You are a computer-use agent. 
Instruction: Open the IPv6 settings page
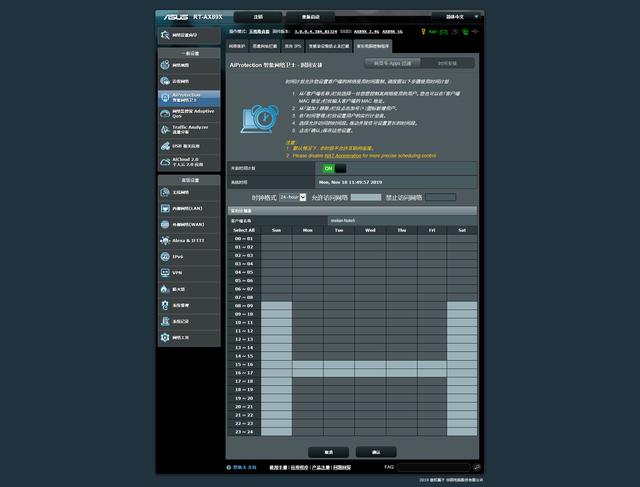[x=189, y=257]
